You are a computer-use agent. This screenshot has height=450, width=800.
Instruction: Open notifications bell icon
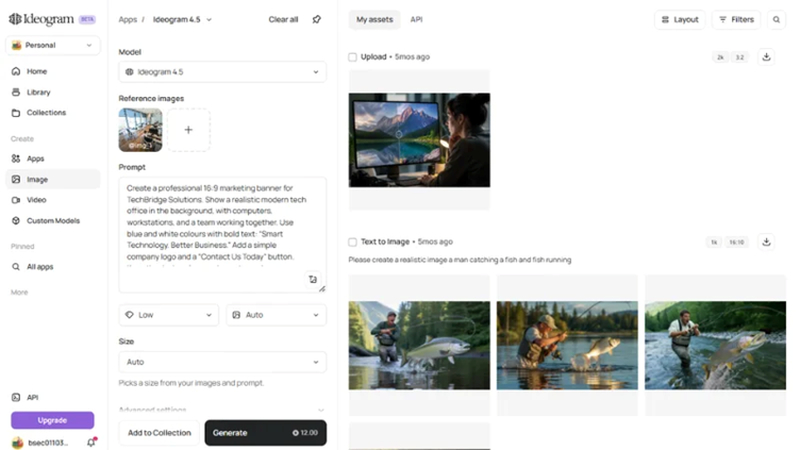pyautogui.click(x=91, y=442)
